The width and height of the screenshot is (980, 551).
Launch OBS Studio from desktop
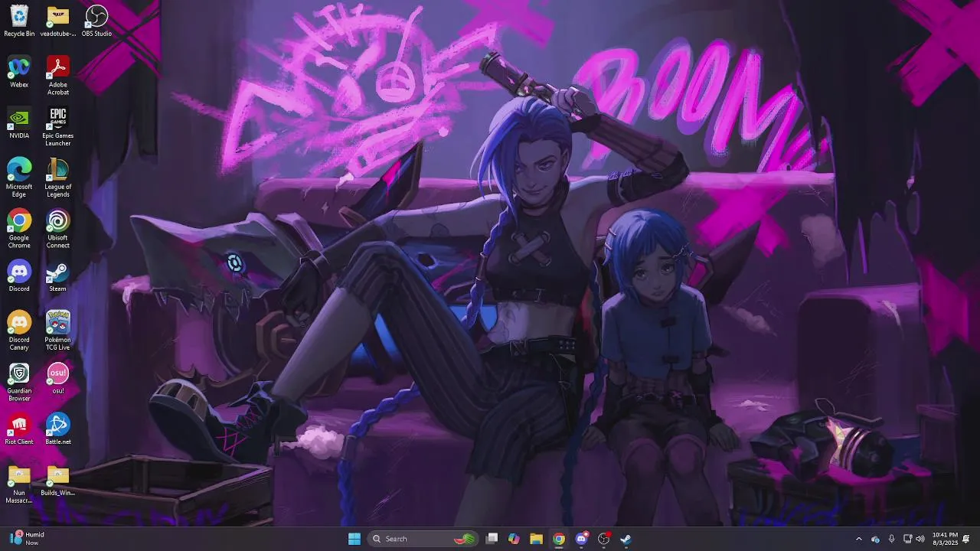tap(96, 21)
